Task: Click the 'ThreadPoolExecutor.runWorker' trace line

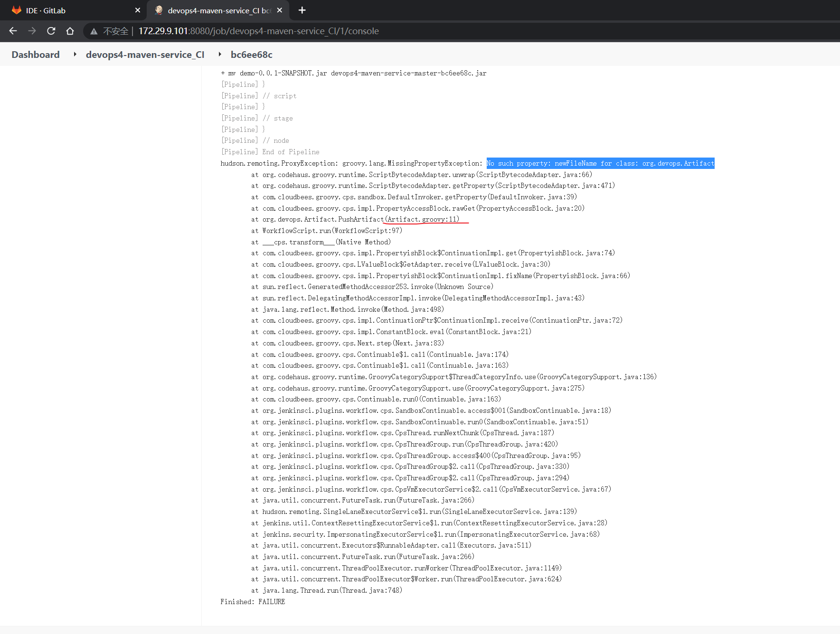Action: [406, 568]
